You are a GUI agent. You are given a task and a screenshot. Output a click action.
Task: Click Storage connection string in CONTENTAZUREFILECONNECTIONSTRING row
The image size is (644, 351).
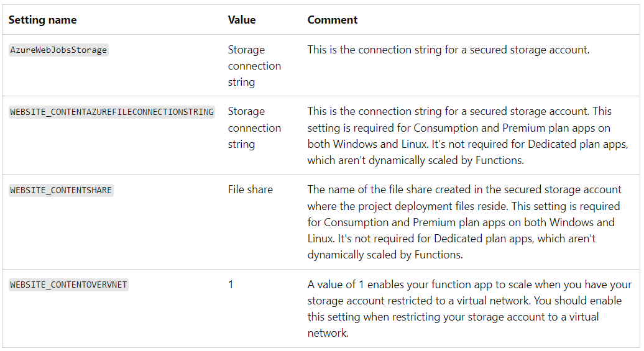[254, 128]
